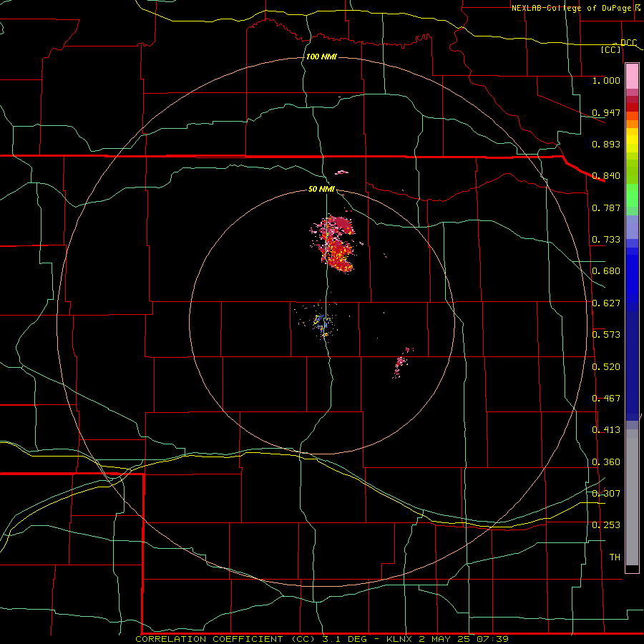Click the 0.520 color scale label
Screen dimensions: 644x644
[606, 367]
